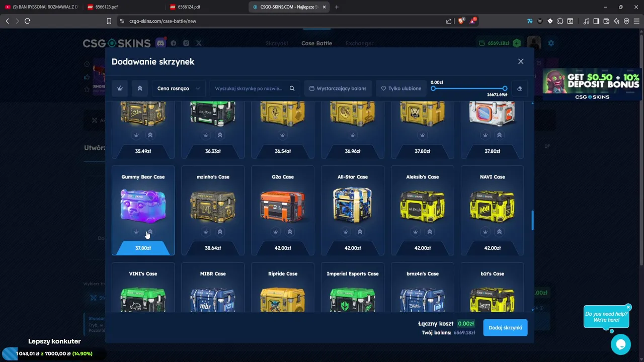Image resolution: width=644 pixels, height=362 pixels.
Task: Click the double-chevron icon under G2a Case
Action: [290, 232]
